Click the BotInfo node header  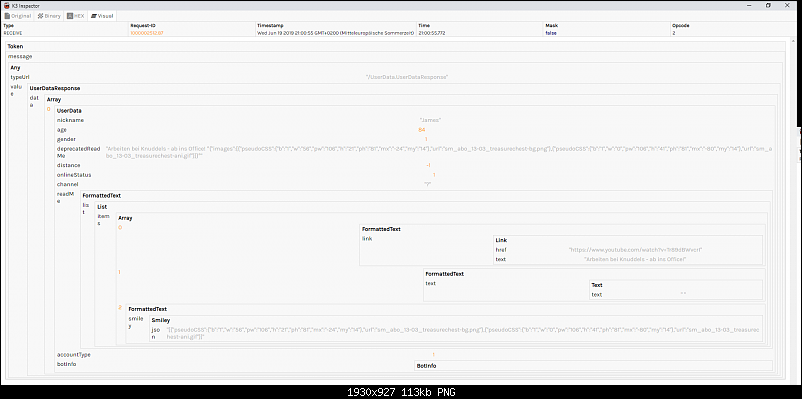pyautogui.click(x=427, y=366)
